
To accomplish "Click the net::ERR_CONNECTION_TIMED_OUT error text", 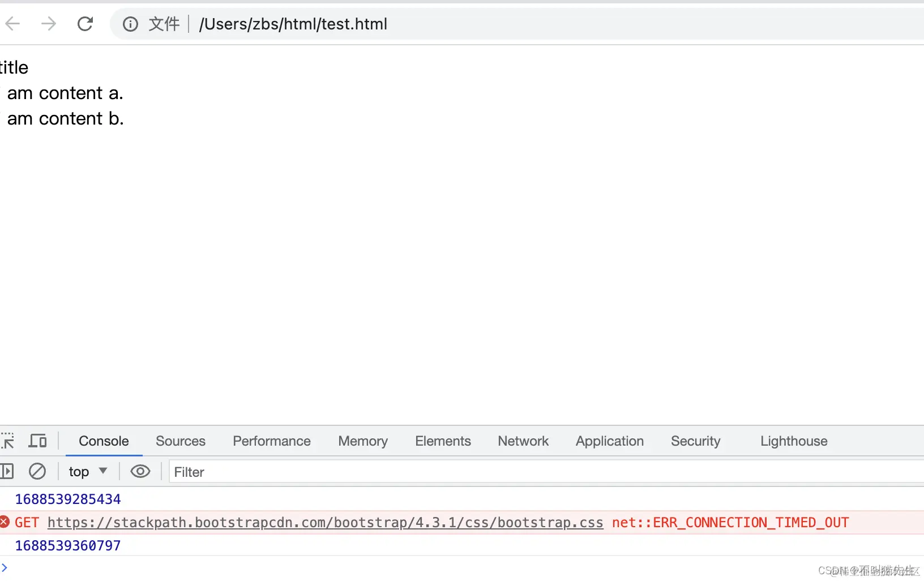I will click(730, 523).
